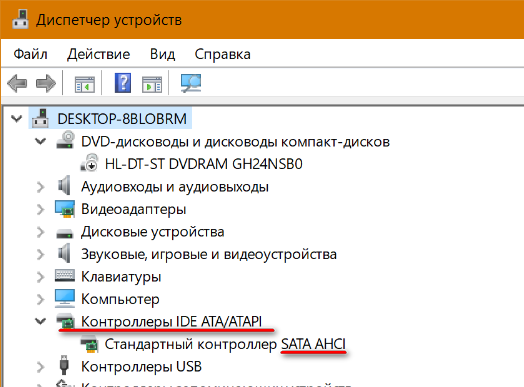Screen dimensions: 524x387
Task: Select HL-DT-ST DVDRAM GH24NSB0 device
Action: click(x=204, y=164)
